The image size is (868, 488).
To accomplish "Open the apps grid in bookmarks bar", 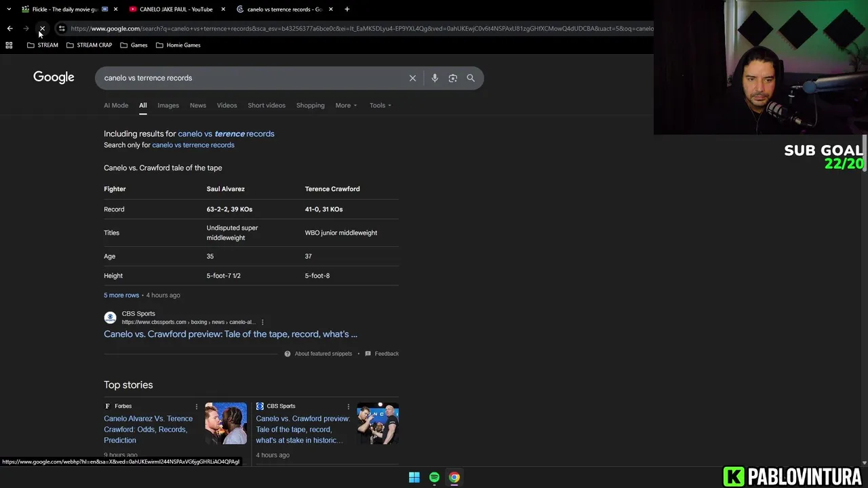I will click(9, 45).
